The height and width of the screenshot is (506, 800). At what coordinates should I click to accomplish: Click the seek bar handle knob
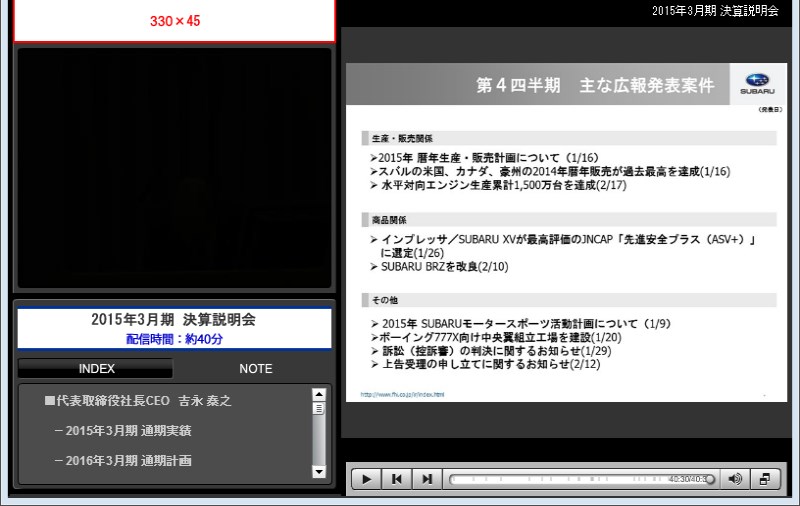click(x=710, y=479)
